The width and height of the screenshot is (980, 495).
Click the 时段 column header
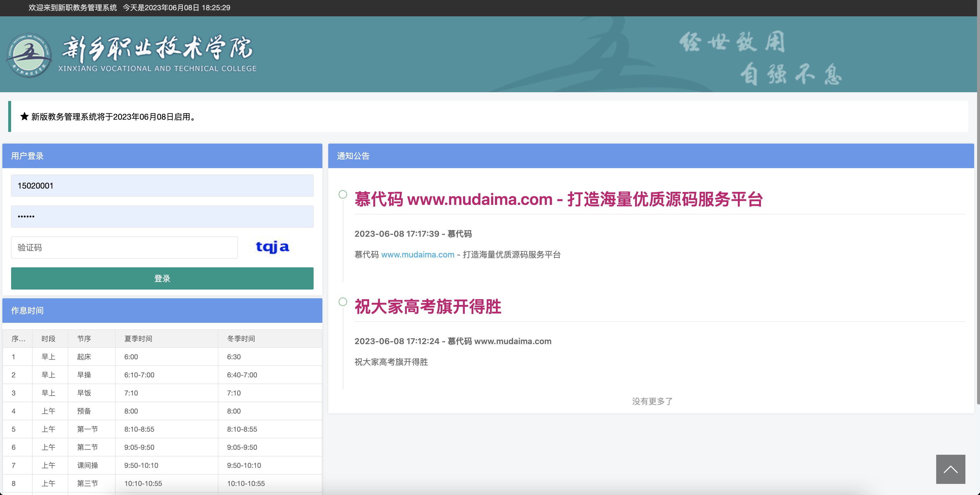point(50,338)
